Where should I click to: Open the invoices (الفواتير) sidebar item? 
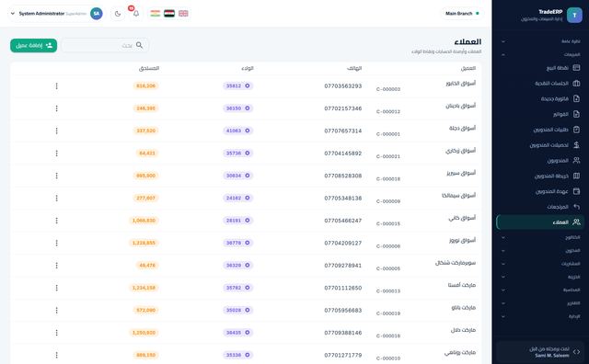[x=540, y=114]
